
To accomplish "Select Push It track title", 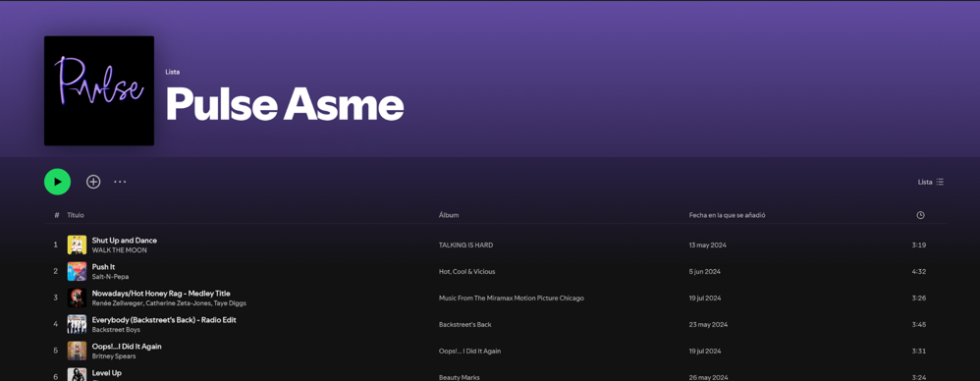I will [x=103, y=267].
